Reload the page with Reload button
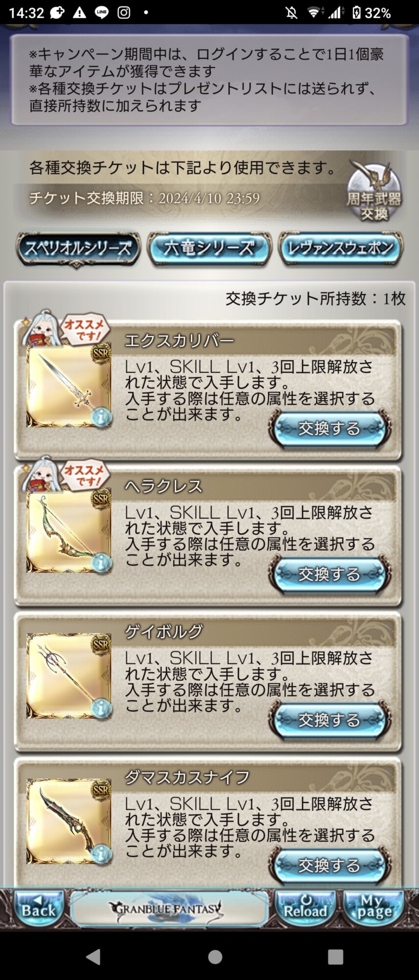Image resolution: width=419 pixels, height=980 pixels. tap(305, 909)
